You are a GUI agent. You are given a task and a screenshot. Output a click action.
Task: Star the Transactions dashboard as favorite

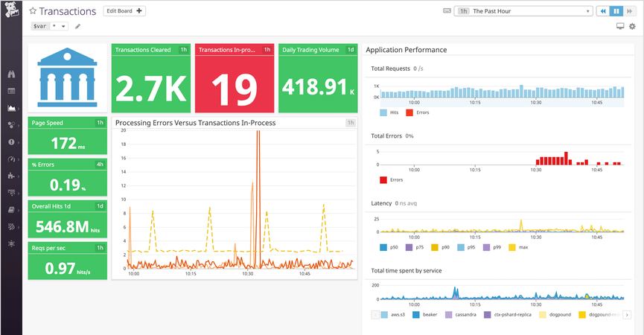pyautogui.click(x=33, y=12)
